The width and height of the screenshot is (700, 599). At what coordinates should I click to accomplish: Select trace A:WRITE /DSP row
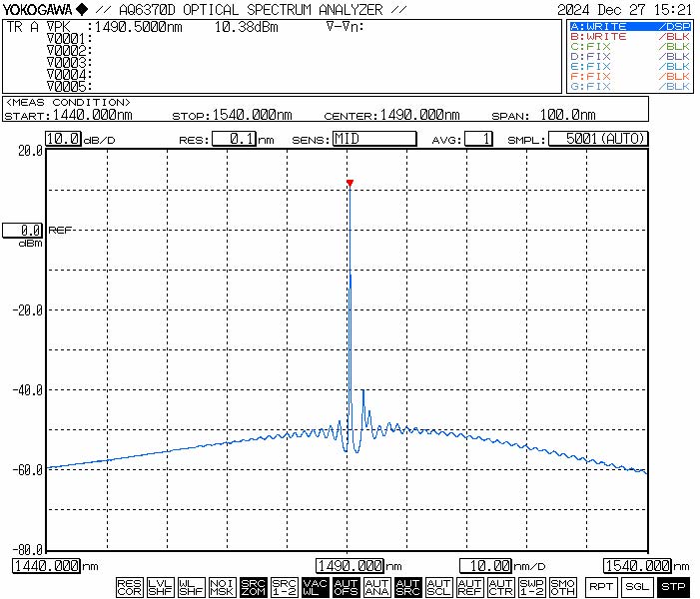click(629, 26)
